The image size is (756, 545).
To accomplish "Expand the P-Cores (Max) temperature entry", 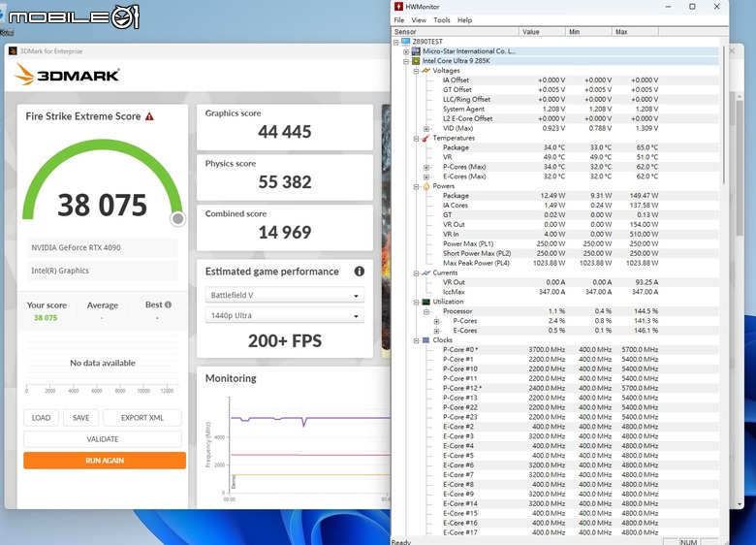I will pyautogui.click(x=426, y=168).
